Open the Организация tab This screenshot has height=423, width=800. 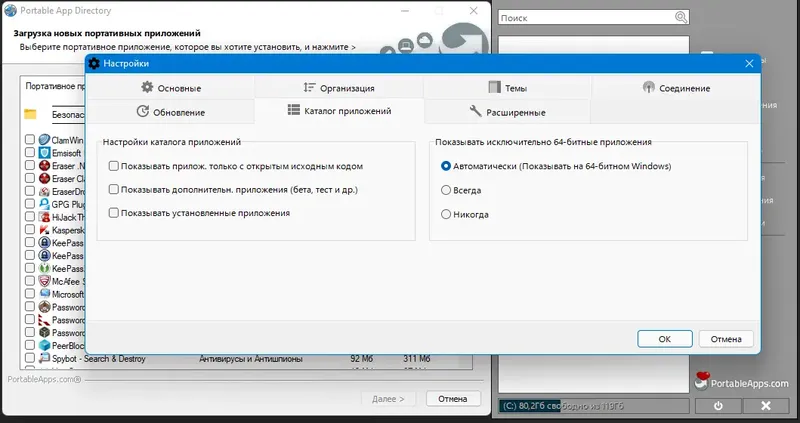pos(339,88)
